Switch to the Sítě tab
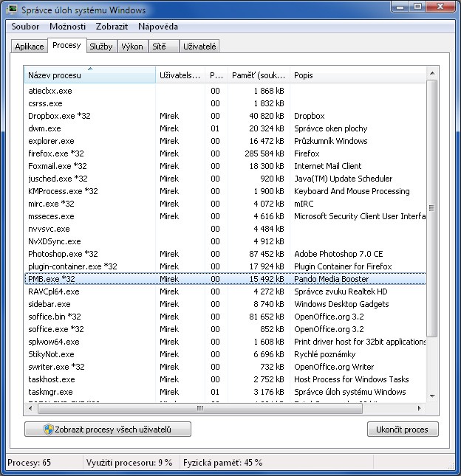The width and height of the screenshot is (461, 476). [x=160, y=46]
